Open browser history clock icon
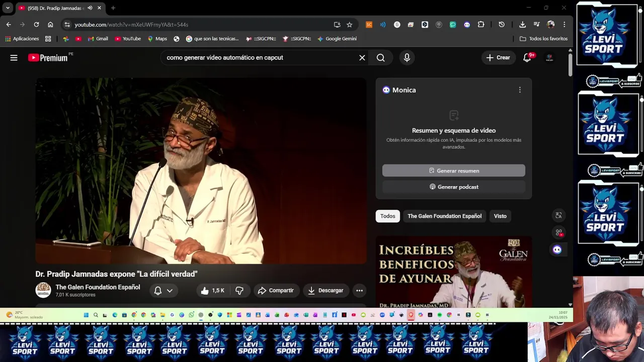This screenshot has width=644, height=362. (502, 25)
